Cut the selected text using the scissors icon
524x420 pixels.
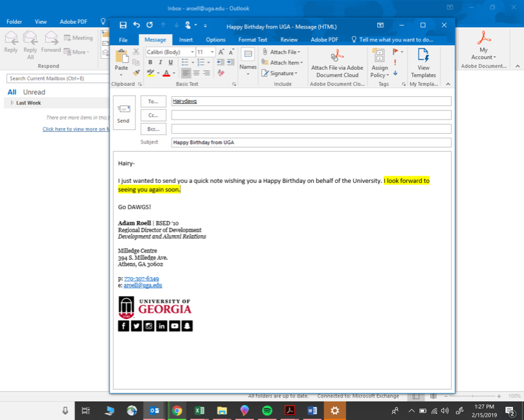136,52
